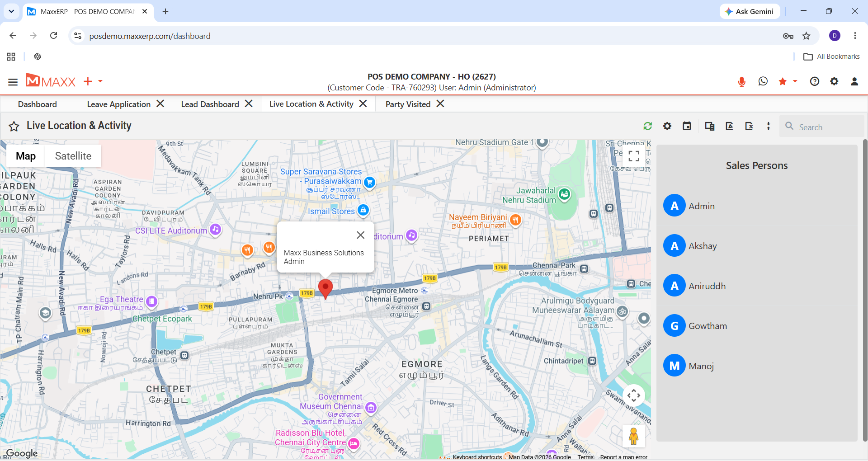Switch to the Party Visited tab
This screenshot has width=868, height=461.
[408, 104]
